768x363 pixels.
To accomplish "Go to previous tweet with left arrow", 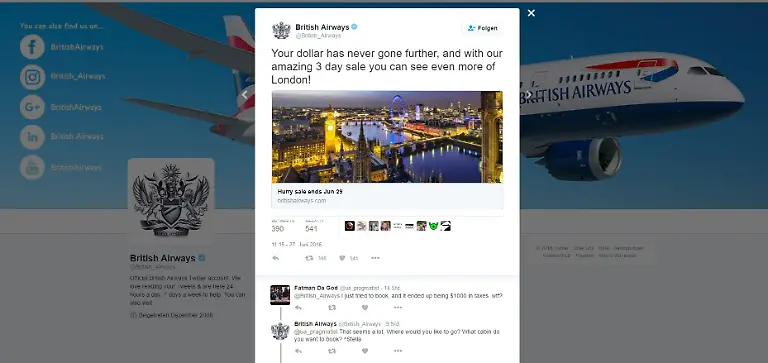I will 244,95.
